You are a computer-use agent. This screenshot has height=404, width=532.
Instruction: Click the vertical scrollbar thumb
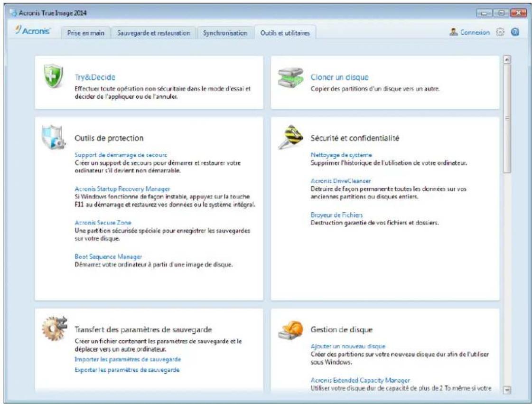coord(507,119)
